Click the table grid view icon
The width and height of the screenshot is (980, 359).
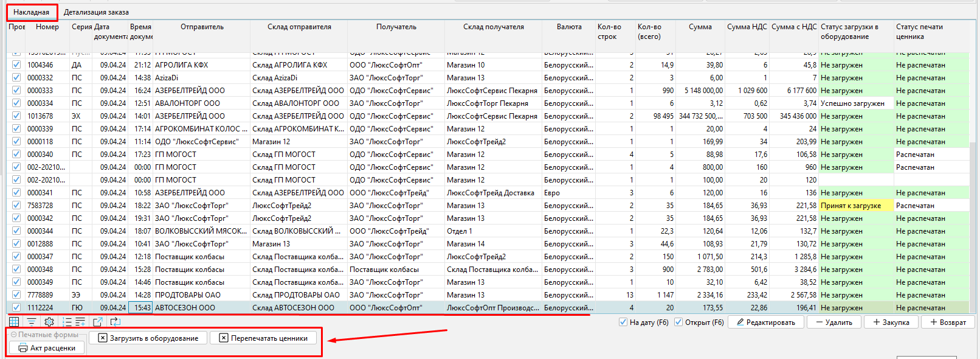click(14, 322)
